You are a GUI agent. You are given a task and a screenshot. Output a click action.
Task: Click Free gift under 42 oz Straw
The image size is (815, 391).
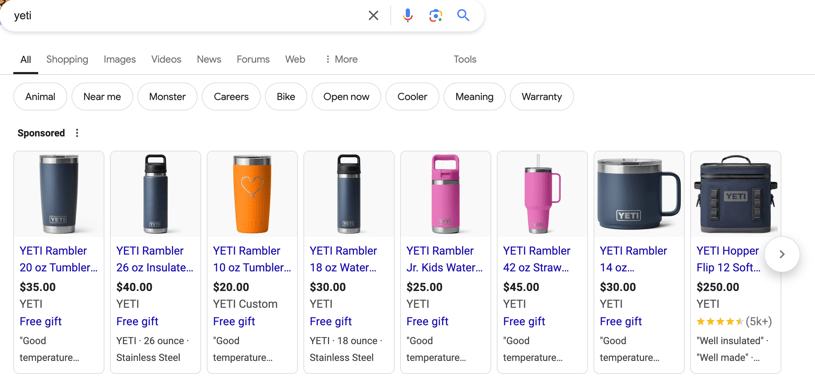524,321
